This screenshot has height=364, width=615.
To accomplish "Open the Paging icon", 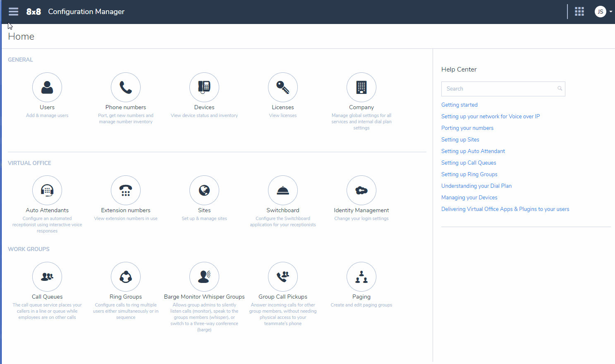I will click(361, 277).
